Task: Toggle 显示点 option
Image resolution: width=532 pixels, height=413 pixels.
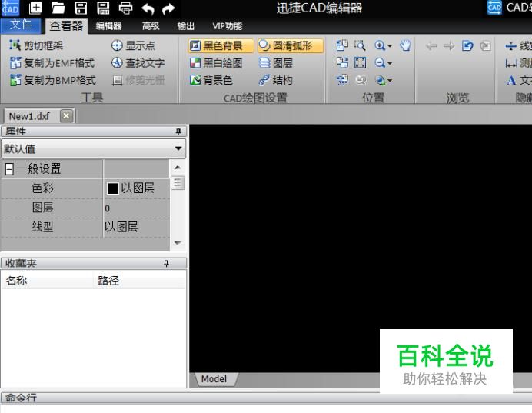Action: pyautogui.click(x=133, y=45)
